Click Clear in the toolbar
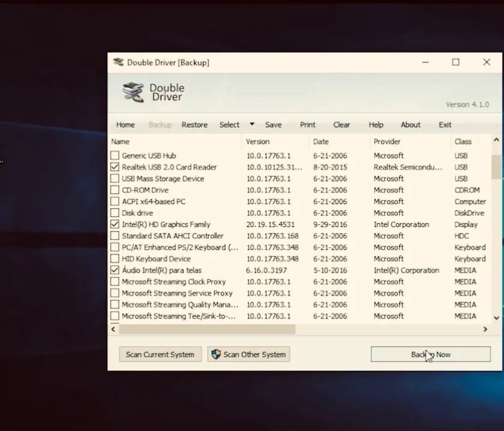 coord(341,125)
